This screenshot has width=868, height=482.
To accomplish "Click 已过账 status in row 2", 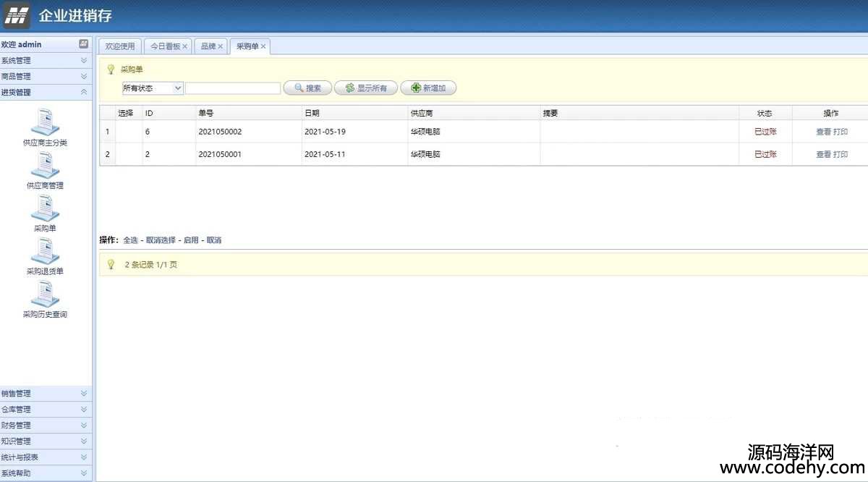I will pyautogui.click(x=765, y=154).
